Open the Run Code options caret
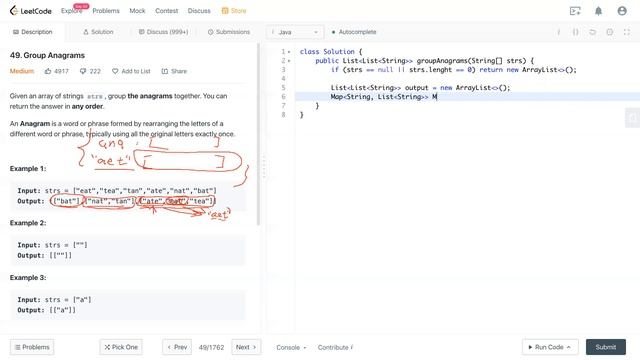640x360 pixels. pyautogui.click(x=569, y=347)
